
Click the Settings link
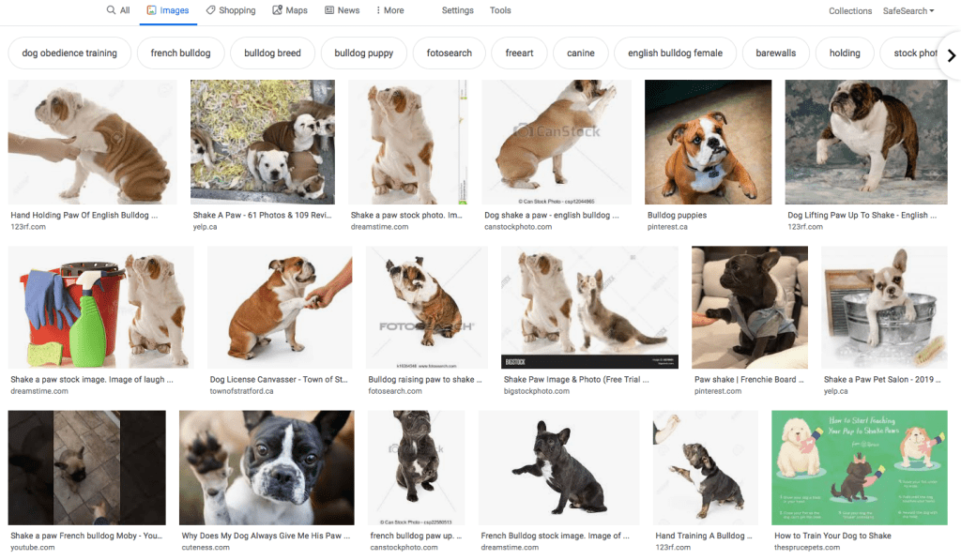[457, 10]
